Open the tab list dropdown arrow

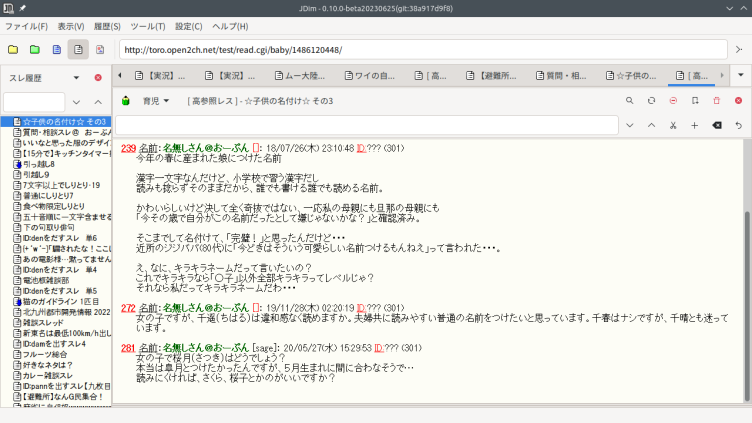(739, 76)
